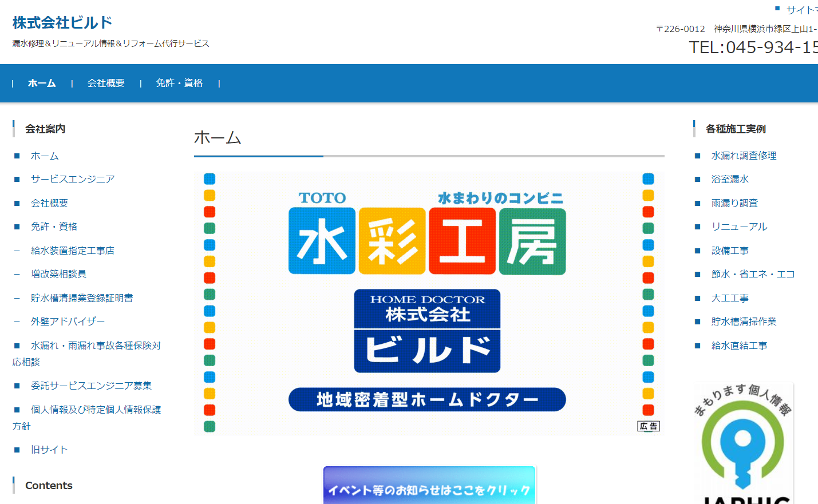Open the 雨漏り調査 link
This screenshot has width=818, height=504.
point(734,203)
